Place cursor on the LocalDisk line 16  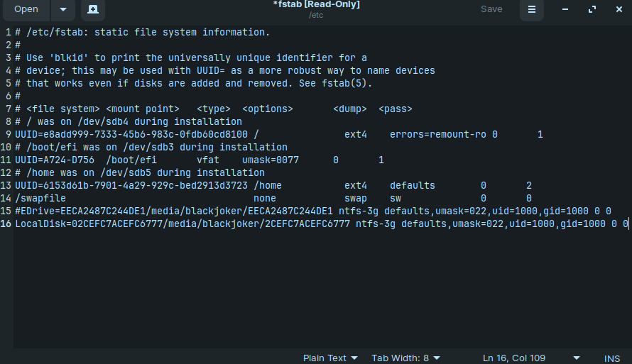tap(322, 224)
